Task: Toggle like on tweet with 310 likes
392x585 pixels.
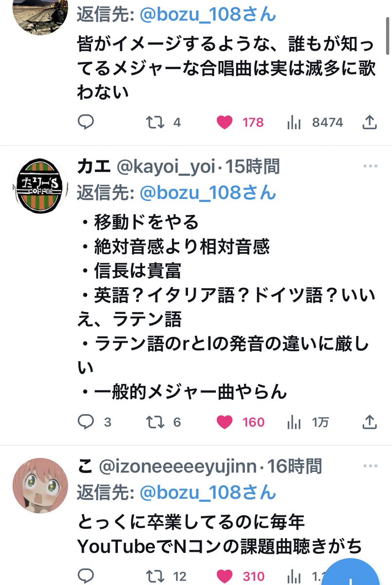Action: (x=241, y=577)
